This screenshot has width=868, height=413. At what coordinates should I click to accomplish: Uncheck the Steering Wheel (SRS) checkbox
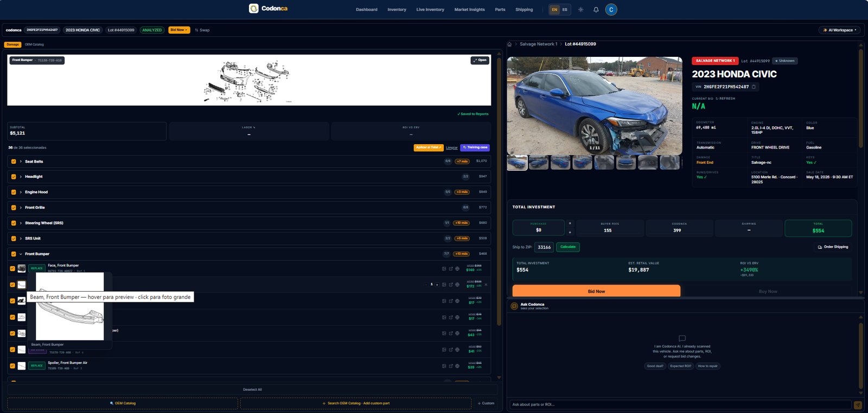(x=14, y=223)
